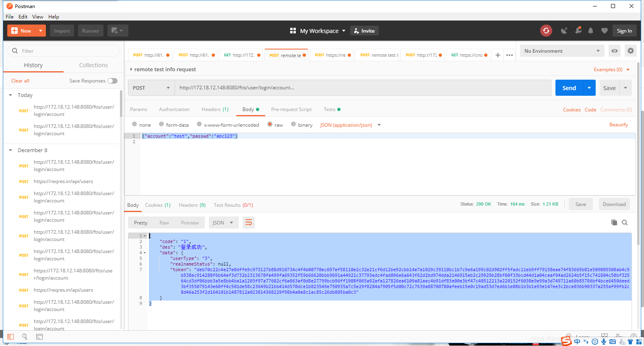Click the request URL input field
This screenshot has width=644, height=346.
(363, 88)
